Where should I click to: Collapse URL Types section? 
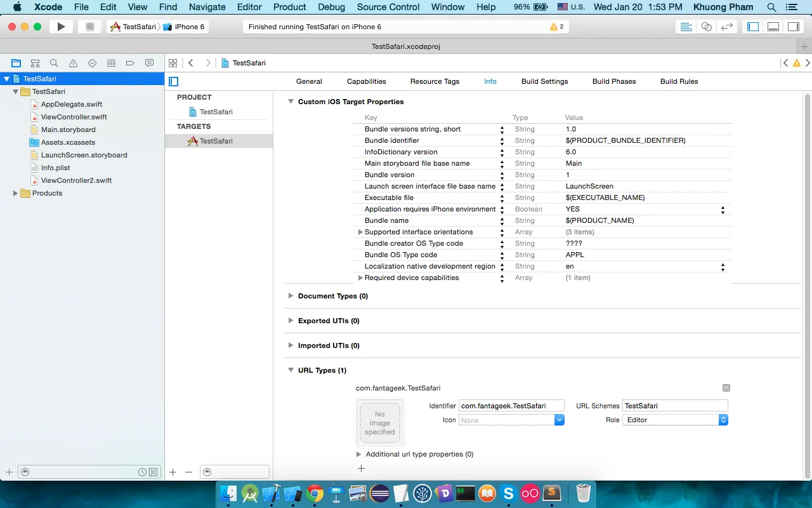click(x=291, y=370)
